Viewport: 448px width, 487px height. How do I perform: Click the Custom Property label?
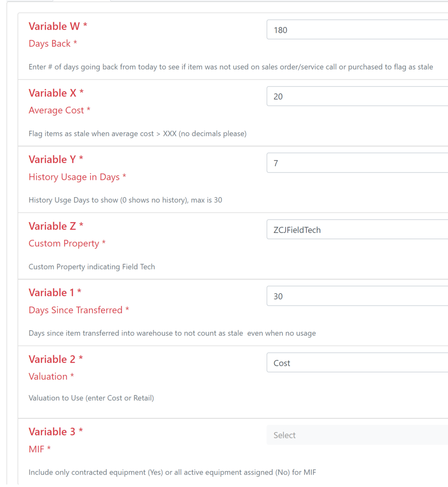pos(67,244)
